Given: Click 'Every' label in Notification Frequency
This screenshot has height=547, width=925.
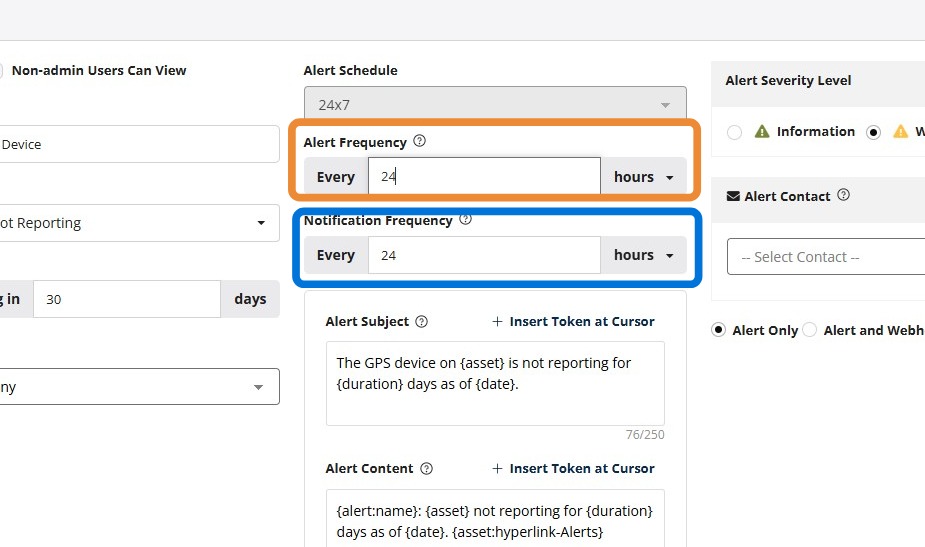Looking at the screenshot, I should pyautogui.click(x=336, y=255).
